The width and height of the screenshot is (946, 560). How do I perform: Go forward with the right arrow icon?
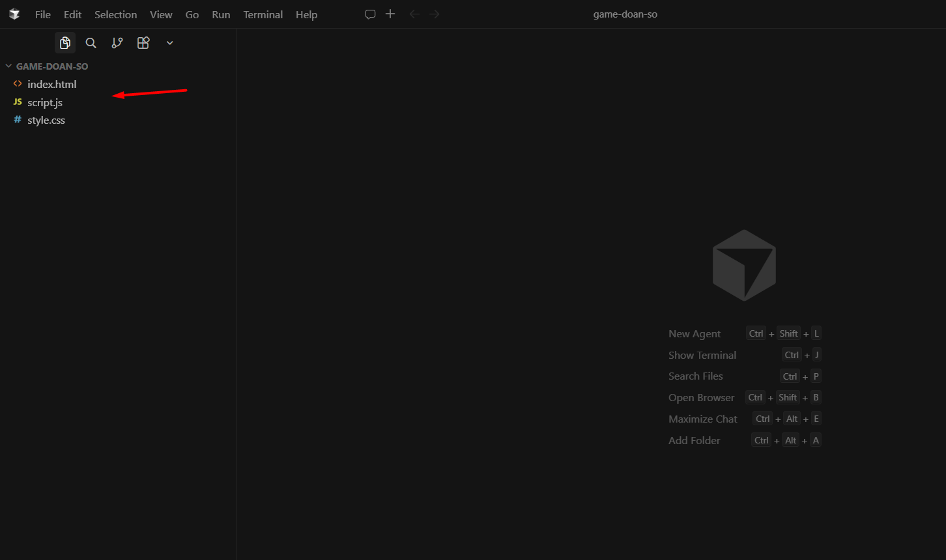(x=435, y=14)
